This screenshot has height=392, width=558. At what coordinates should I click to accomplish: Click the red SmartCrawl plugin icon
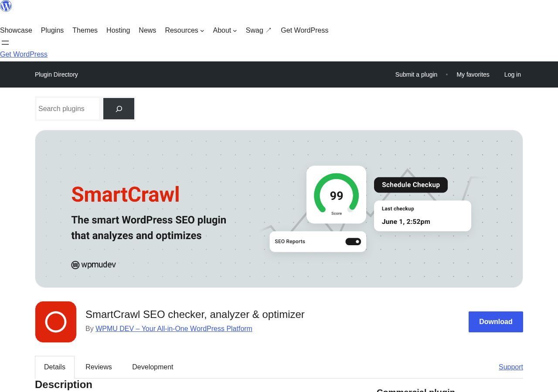(x=56, y=322)
